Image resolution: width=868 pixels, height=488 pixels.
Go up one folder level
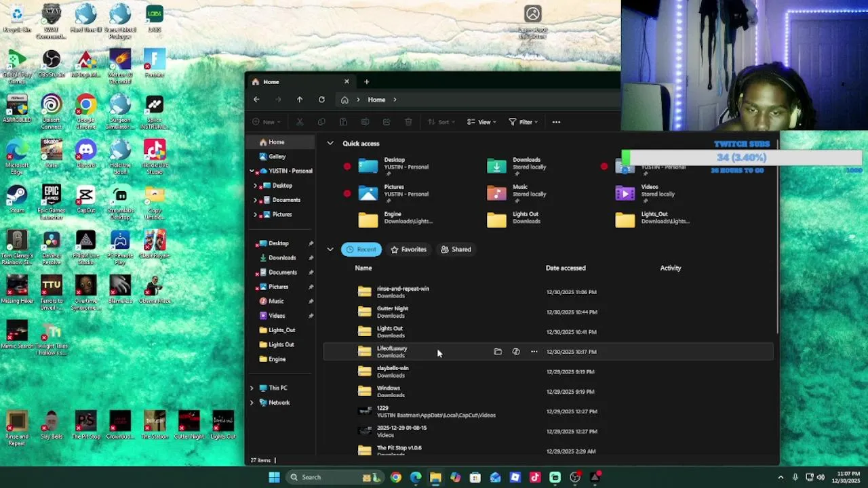(300, 100)
